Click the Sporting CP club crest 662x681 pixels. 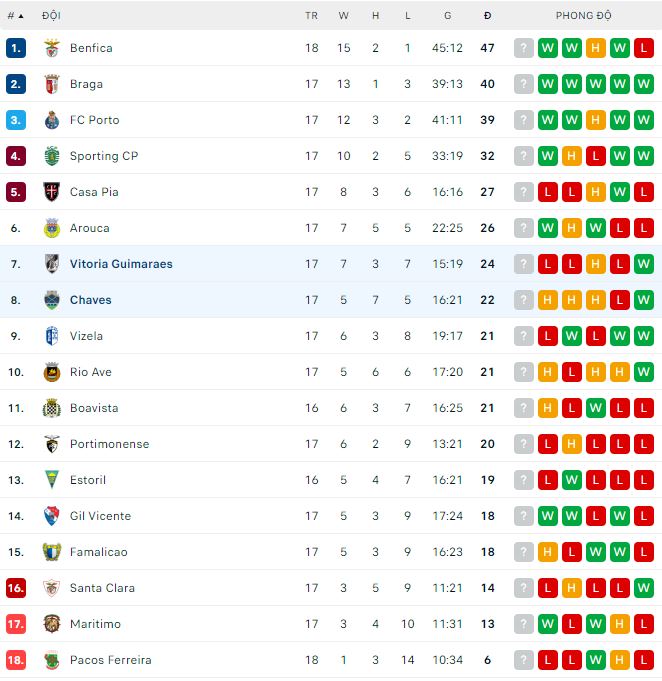(x=52, y=156)
